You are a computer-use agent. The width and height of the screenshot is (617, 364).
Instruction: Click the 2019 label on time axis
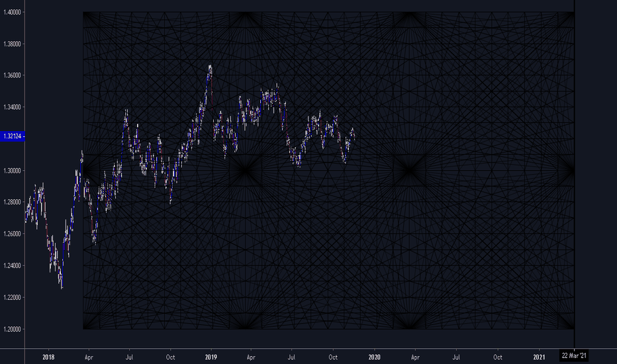(x=211, y=356)
